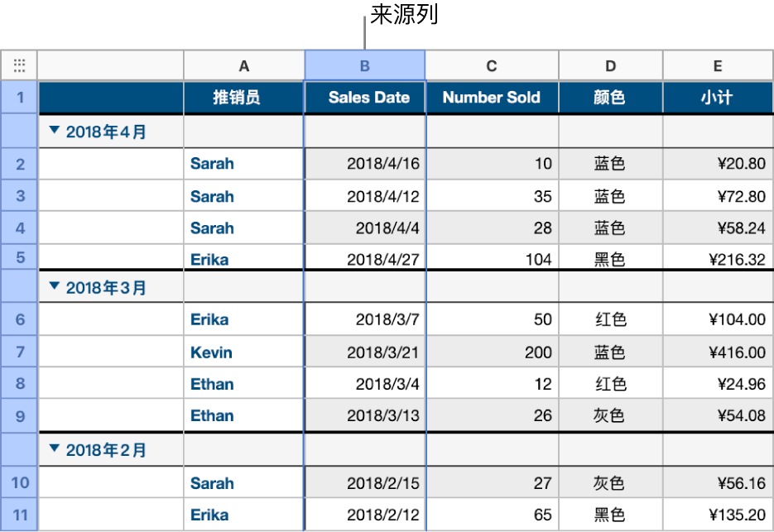Viewport: 774px width, 532px height.
Task: Select row 1 by its row number
Action: coord(19,97)
